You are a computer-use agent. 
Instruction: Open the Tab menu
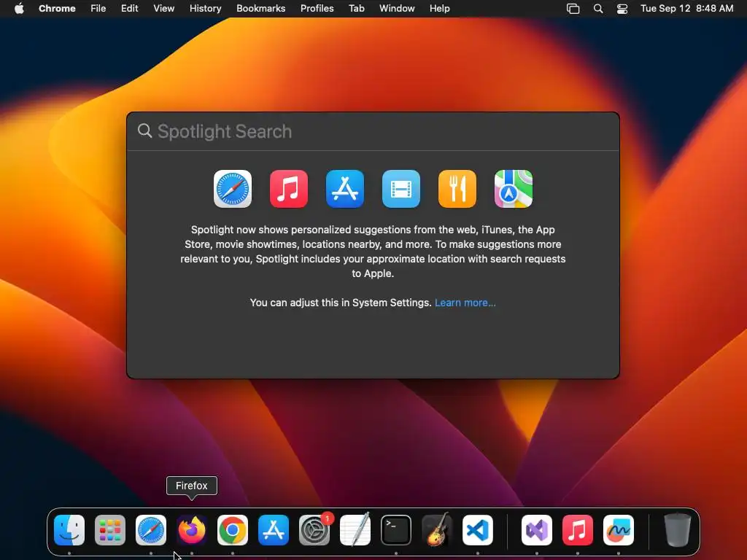pos(356,9)
